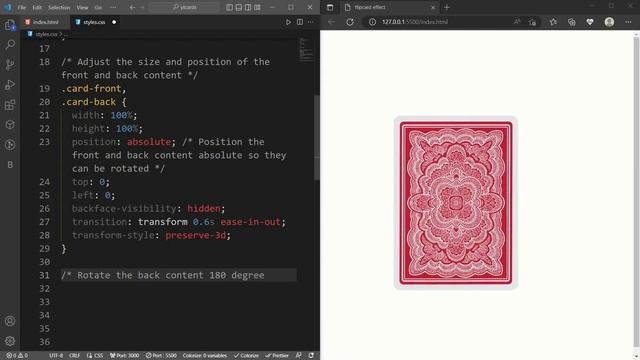Open the Edit menu
The width and height of the screenshot is (640, 360).
[37, 7]
